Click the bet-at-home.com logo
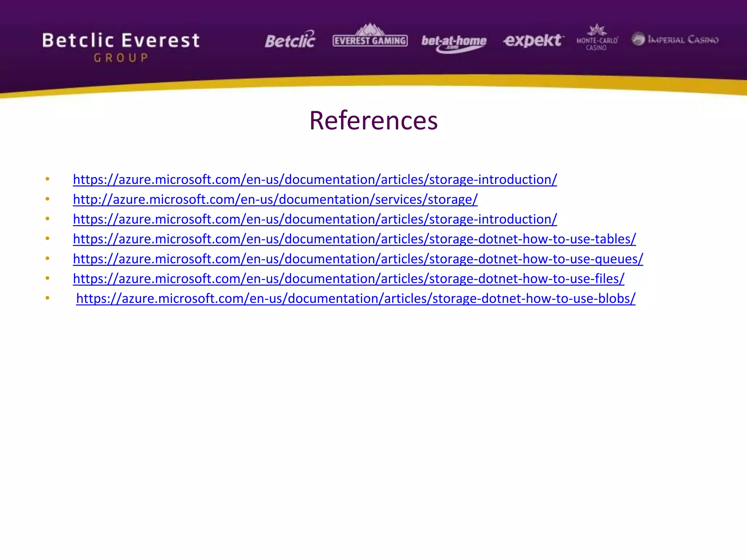This screenshot has height=560, width=747. coord(454,44)
